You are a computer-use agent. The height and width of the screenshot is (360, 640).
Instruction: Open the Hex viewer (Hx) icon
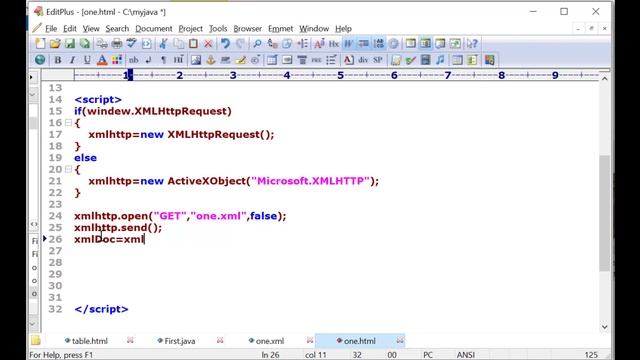[334, 43]
